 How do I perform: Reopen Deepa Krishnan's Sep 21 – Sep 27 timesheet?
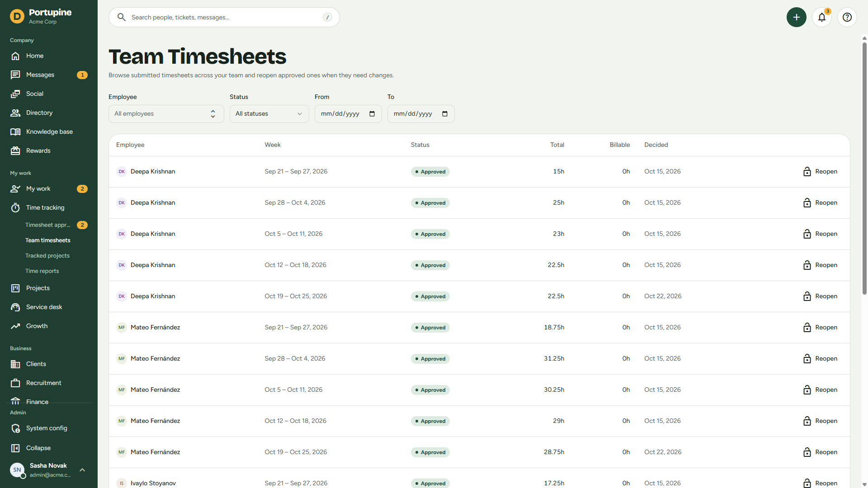820,172
